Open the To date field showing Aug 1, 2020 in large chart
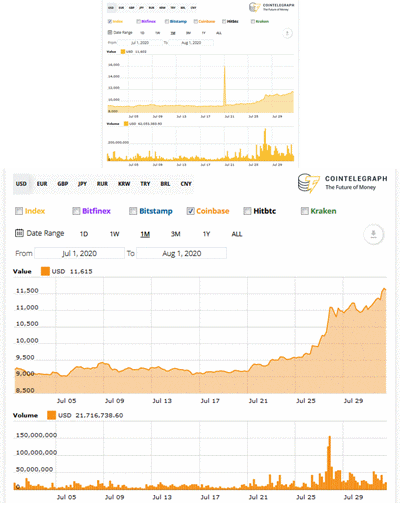The width and height of the screenshot is (400, 505). [182, 253]
